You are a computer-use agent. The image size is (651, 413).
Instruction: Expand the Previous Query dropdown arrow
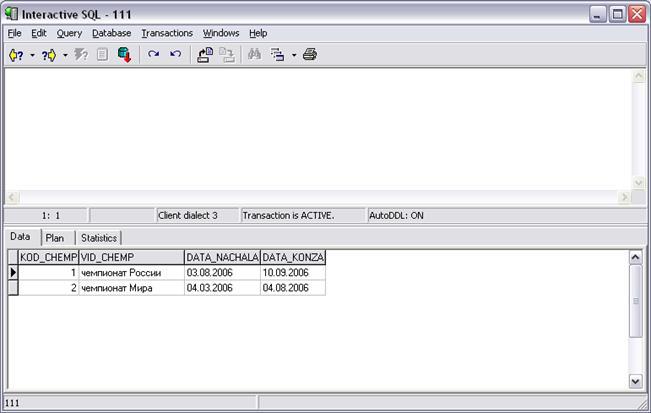pyautogui.click(x=32, y=55)
